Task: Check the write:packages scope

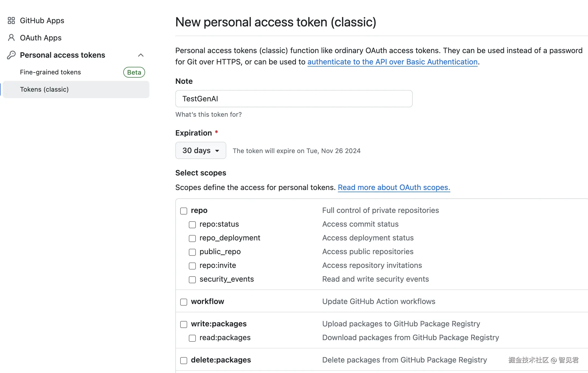Action: tap(184, 324)
